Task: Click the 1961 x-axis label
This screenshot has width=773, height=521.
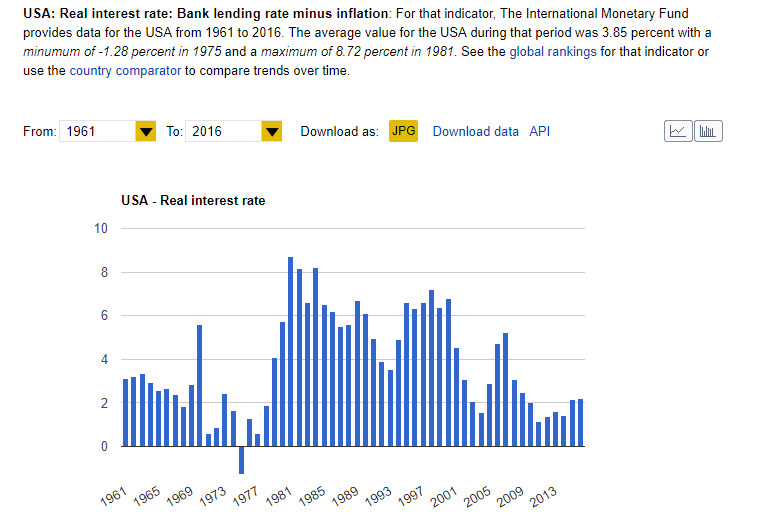Action: [114, 496]
